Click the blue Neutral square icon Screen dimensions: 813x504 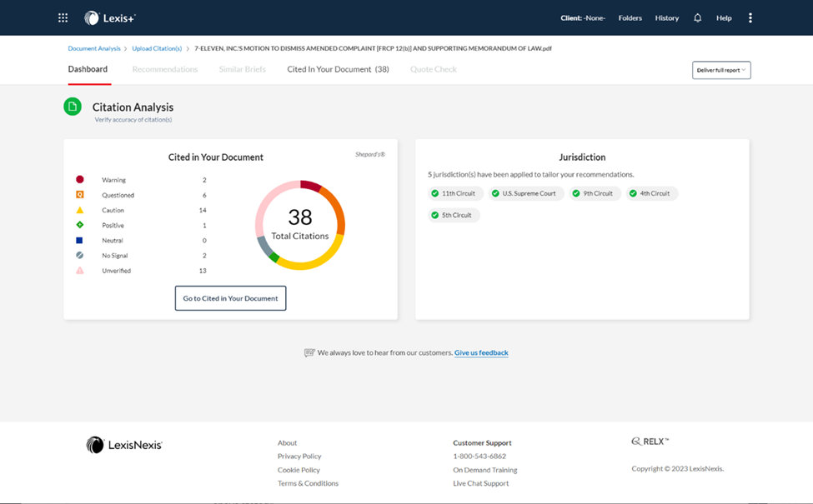click(x=80, y=241)
